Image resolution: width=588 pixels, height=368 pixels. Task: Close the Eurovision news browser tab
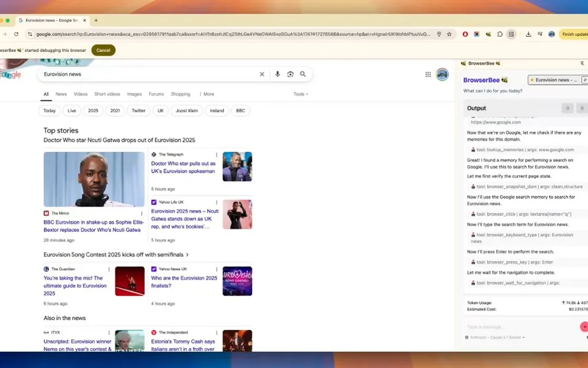(x=85, y=21)
